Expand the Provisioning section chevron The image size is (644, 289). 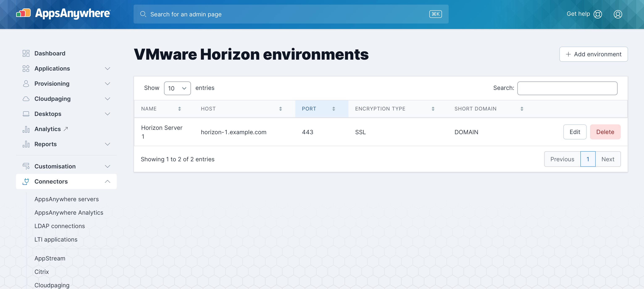[x=108, y=84]
